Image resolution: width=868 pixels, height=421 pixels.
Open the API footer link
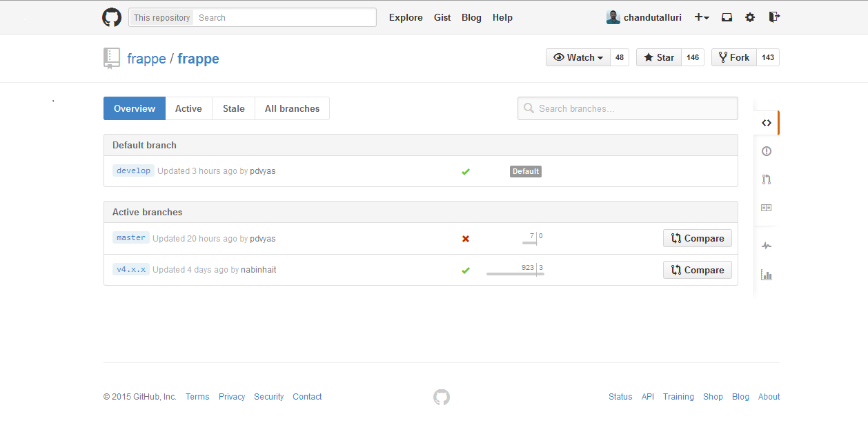[648, 397]
